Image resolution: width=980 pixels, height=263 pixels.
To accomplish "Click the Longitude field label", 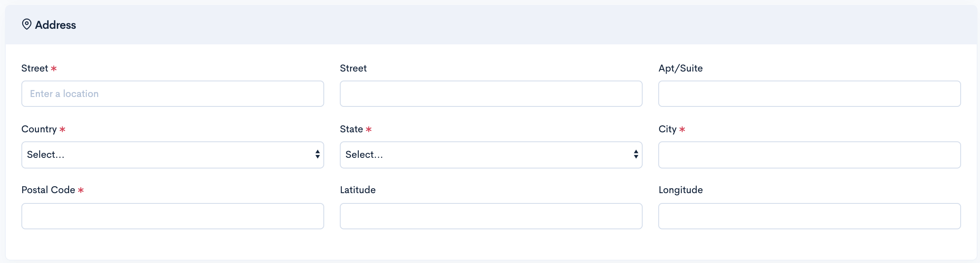I will (x=680, y=190).
